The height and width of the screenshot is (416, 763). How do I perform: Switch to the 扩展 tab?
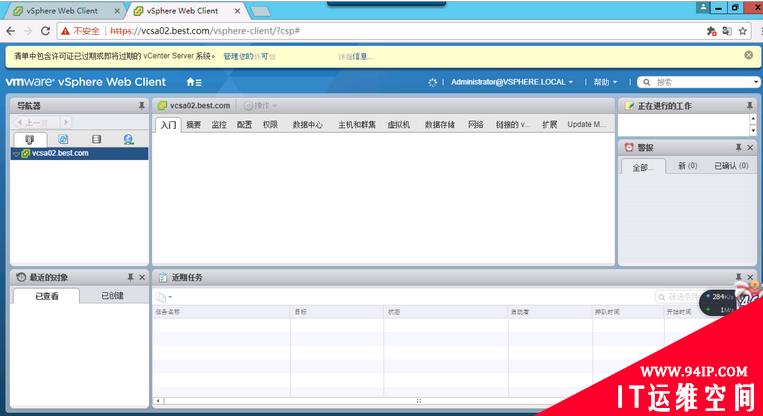click(x=549, y=125)
